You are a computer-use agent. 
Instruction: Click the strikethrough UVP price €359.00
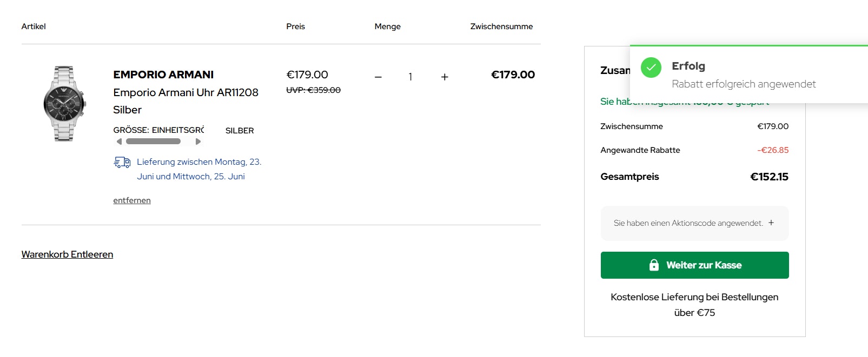[x=314, y=90]
